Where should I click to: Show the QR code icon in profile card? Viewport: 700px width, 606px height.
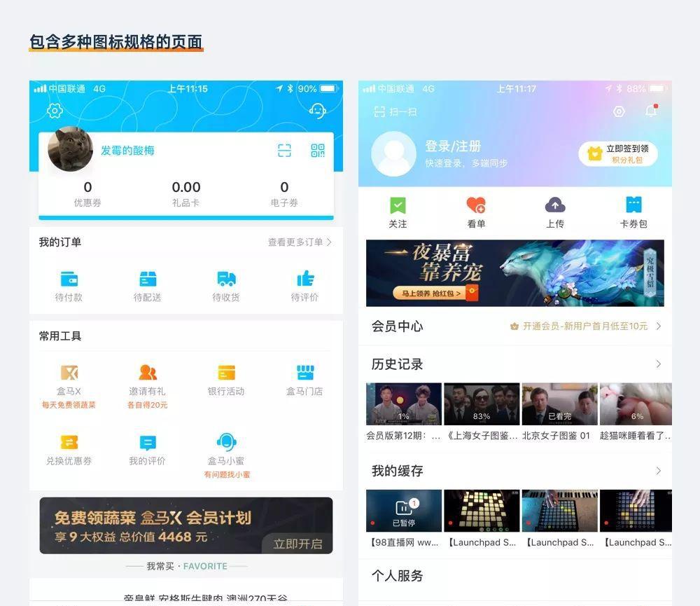coord(318,151)
